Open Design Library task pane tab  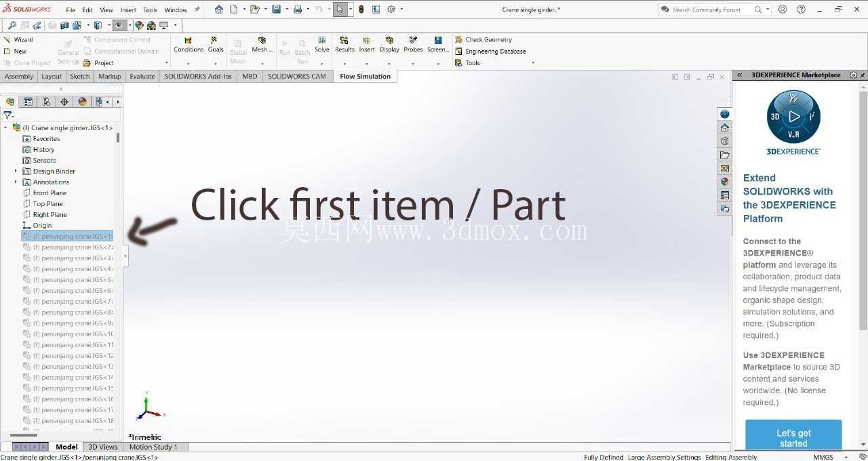click(x=725, y=141)
